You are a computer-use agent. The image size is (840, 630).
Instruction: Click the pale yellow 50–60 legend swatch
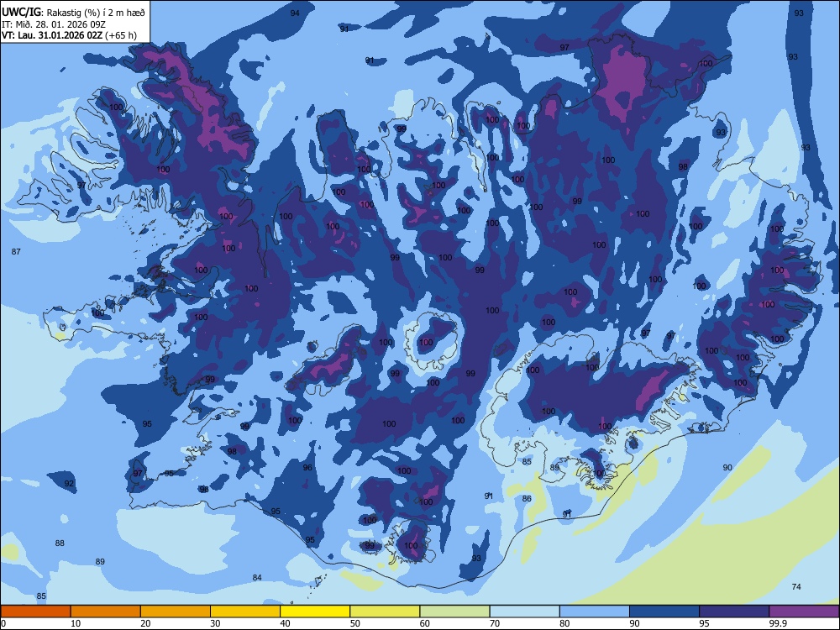tap(385, 612)
